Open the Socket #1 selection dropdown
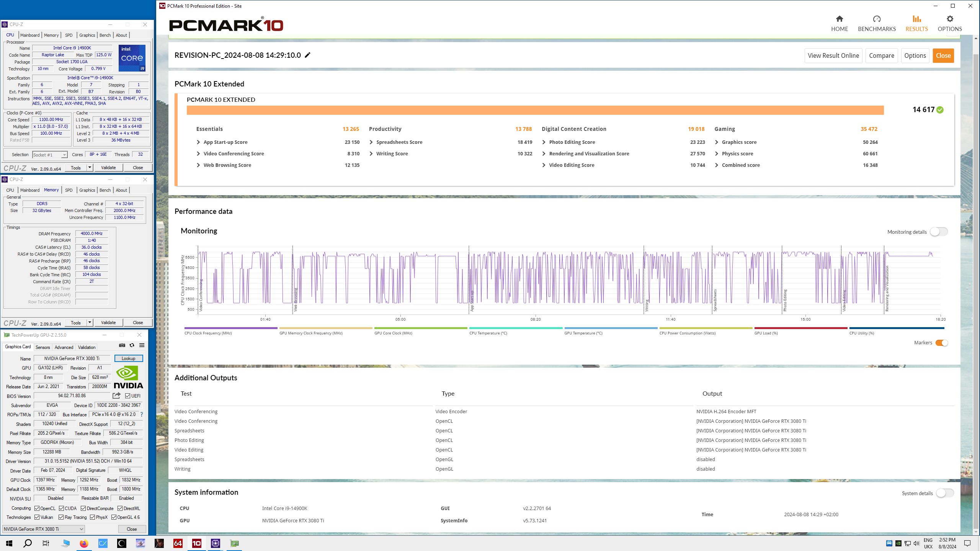This screenshot has width=980, height=551. tap(50, 155)
